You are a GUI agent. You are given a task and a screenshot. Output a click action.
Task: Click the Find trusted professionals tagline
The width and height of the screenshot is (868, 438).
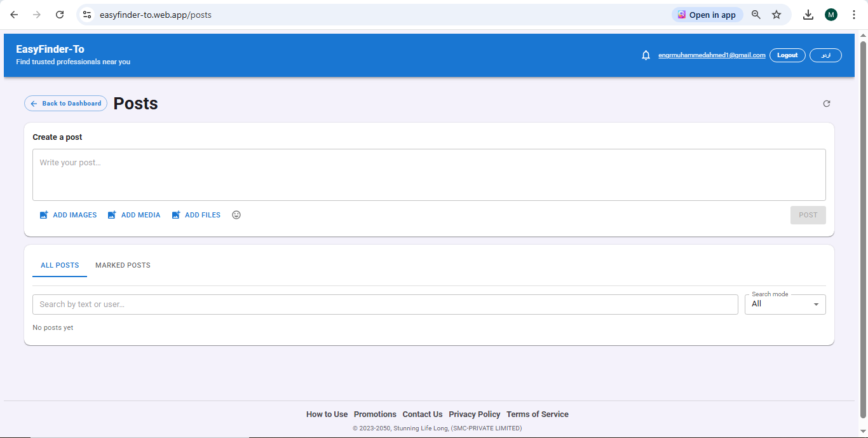73,62
